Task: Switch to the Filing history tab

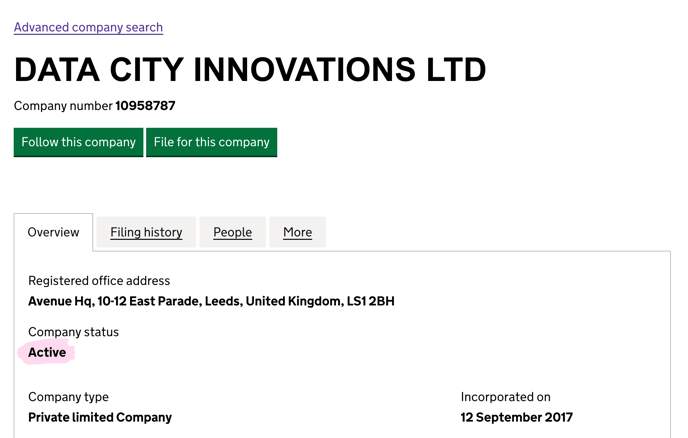Action: [146, 232]
